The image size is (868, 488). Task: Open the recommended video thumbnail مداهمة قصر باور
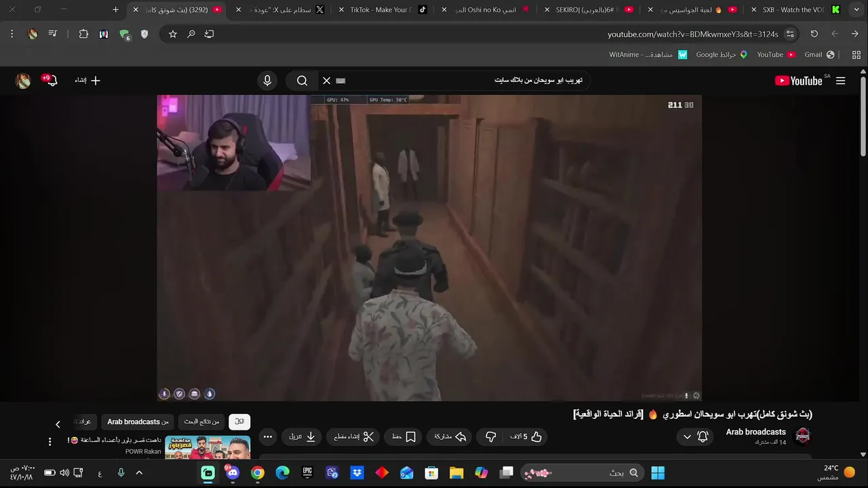point(208,447)
